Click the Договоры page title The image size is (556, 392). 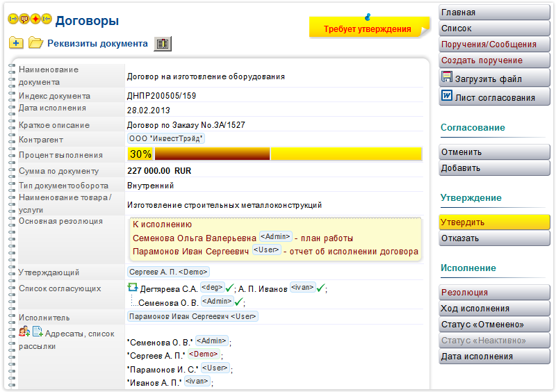coord(87,21)
